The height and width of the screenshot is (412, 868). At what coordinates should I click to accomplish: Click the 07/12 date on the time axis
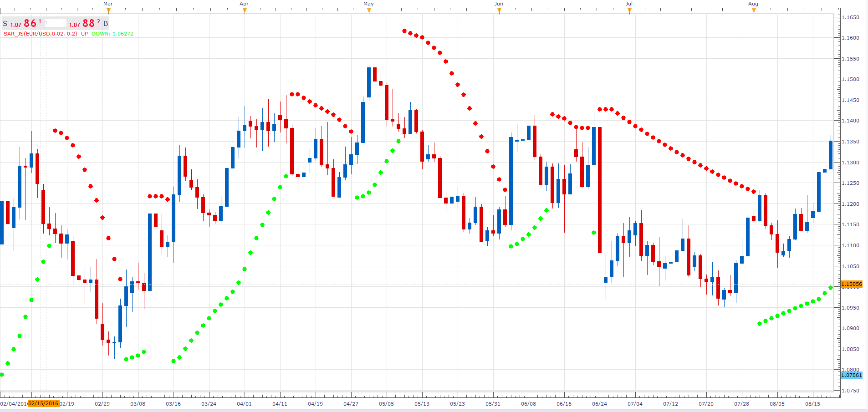point(670,404)
